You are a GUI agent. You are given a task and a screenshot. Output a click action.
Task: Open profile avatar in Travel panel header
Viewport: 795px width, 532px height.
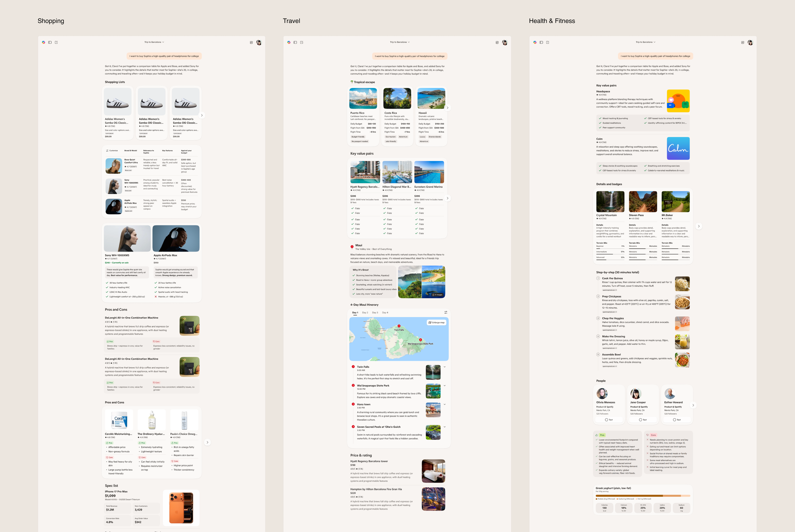point(505,43)
